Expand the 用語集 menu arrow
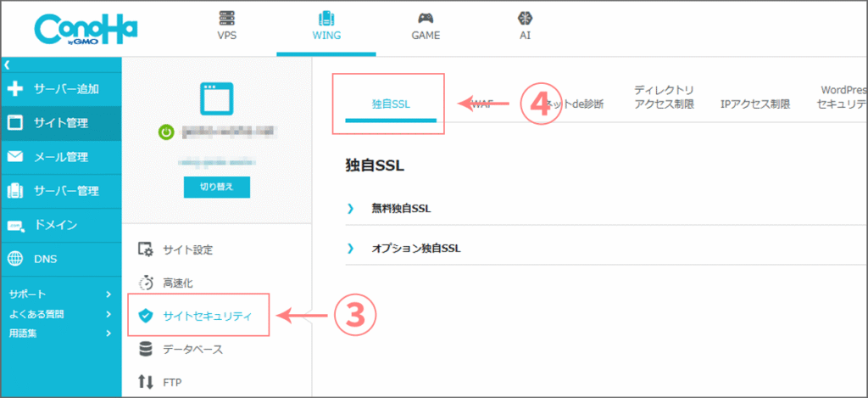Screen dimensions: 868x398 tap(108, 334)
